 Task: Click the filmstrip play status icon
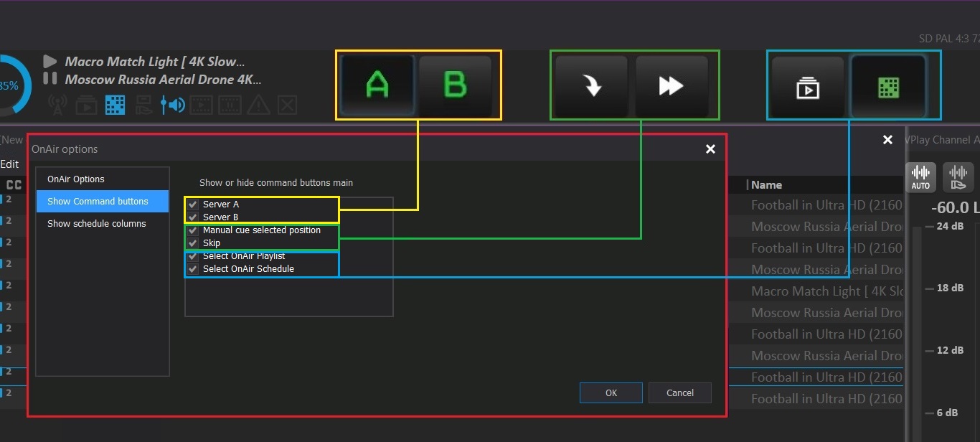pyautogui.click(x=202, y=105)
